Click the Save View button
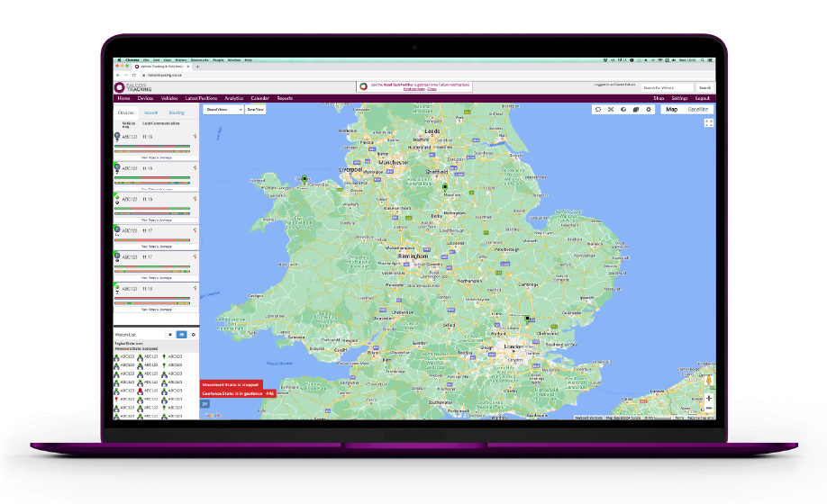Viewport: 827px width, 504px height. (x=255, y=110)
